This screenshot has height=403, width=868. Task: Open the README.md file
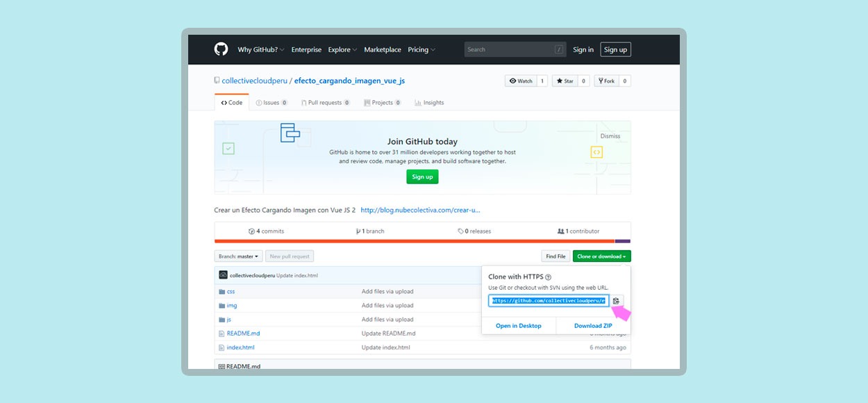(x=243, y=334)
